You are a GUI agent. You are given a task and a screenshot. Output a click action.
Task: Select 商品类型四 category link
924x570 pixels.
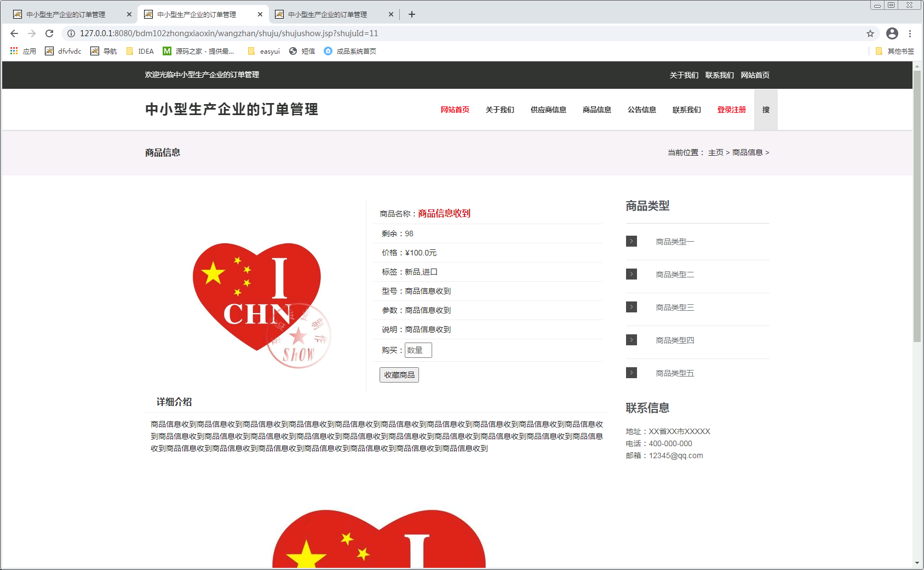click(675, 340)
